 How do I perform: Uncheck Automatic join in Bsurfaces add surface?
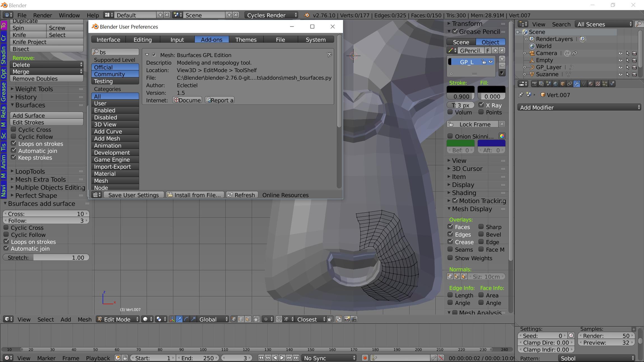point(6,248)
